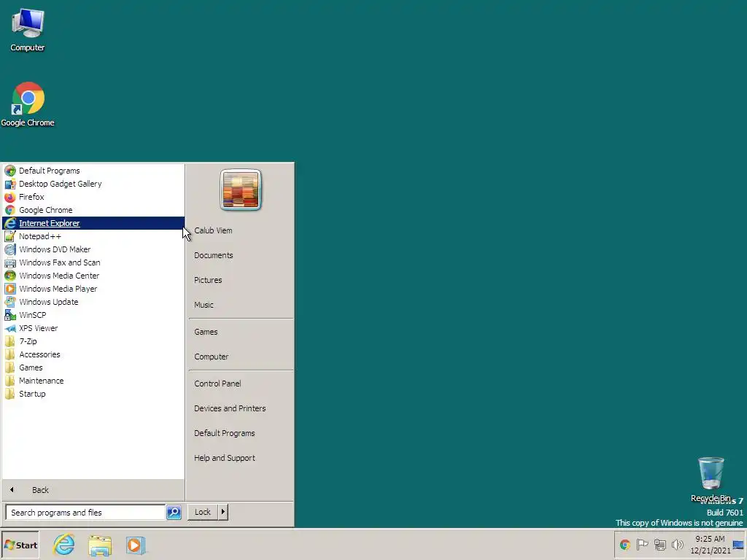Open Music from the right pane
This screenshot has width=747, height=560.
coord(241,305)
